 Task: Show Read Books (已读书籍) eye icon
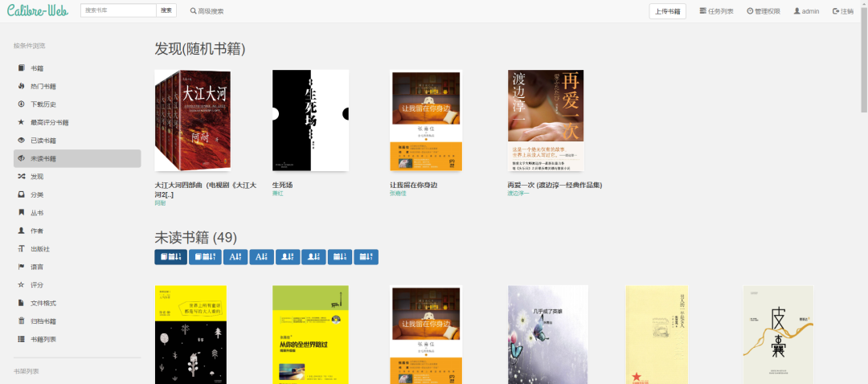21,141
